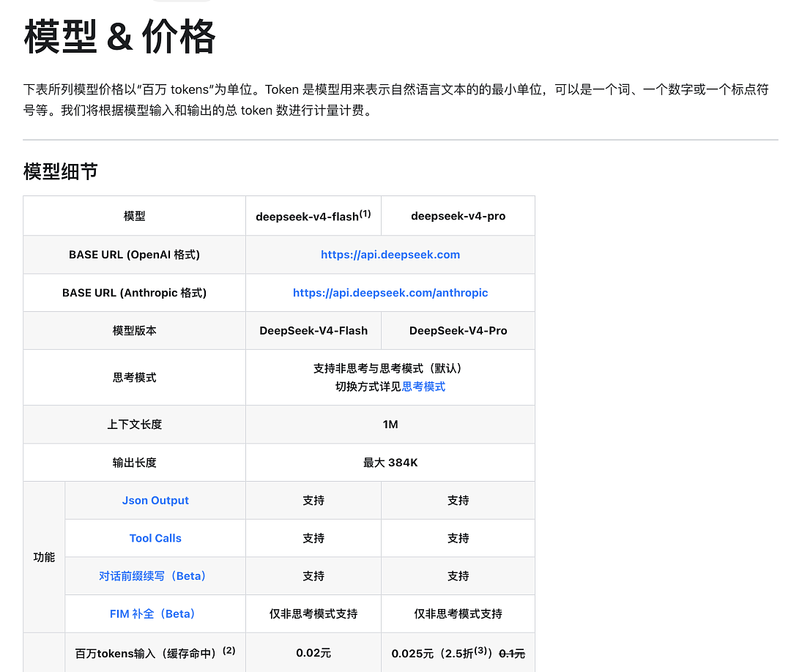Click the BASE URL (Anthropic 格式) row label
This screenshot has width=791, height=672.
click(x=134, y=293)
